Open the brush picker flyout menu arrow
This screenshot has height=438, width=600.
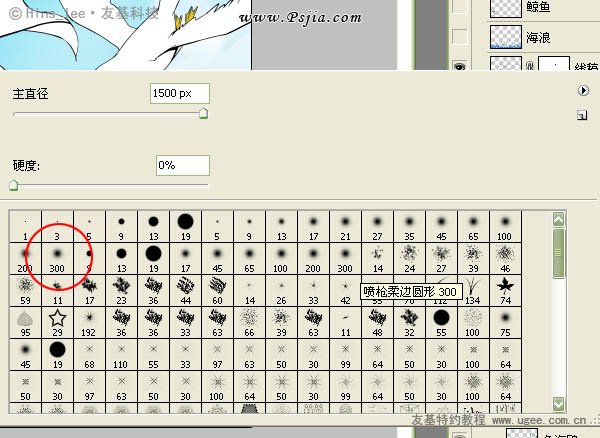tap(583, 91)
